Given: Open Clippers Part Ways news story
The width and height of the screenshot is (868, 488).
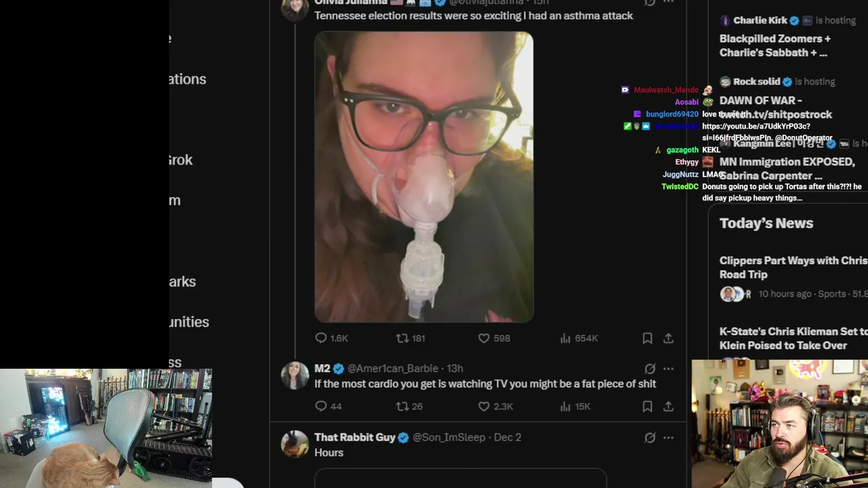Looking at the screenshot, I should tap(793, 267).
